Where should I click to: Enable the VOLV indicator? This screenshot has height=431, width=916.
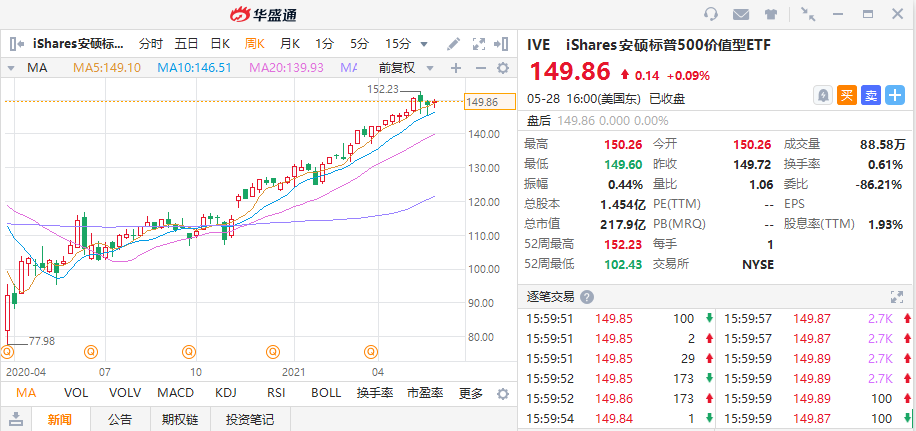tap(125, 393)
